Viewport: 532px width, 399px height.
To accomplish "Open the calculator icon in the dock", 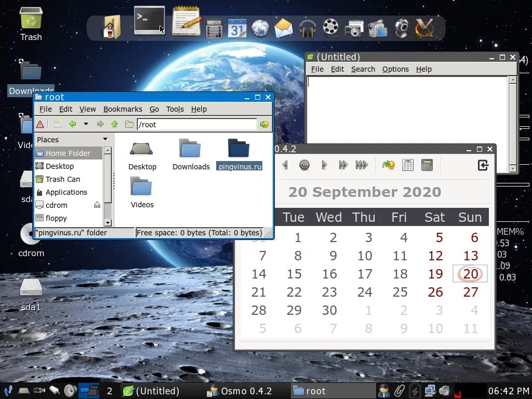I will tap(214, 29).
